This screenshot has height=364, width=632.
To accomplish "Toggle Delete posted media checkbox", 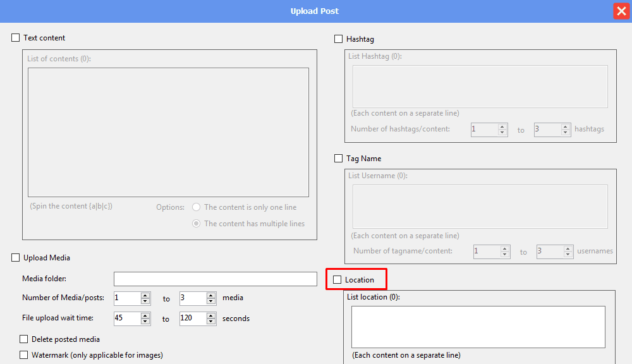I will click(x=24, y=339).
